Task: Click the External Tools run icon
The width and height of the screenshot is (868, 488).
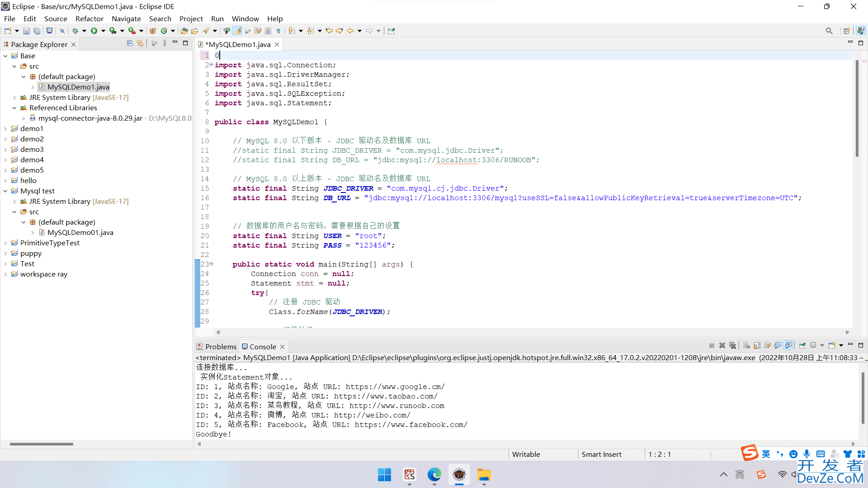Action: [x=132, y=31]
